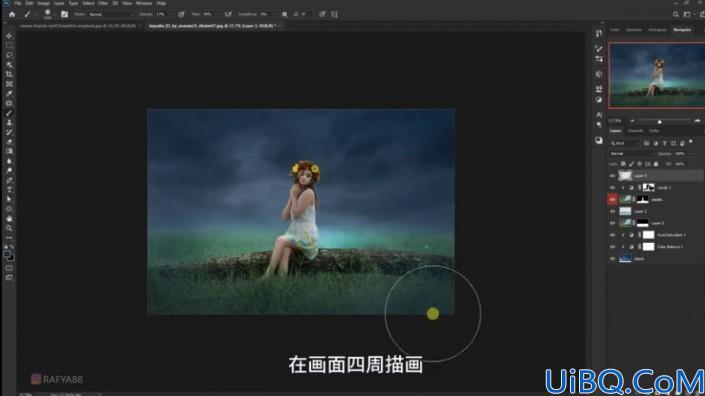Switch to the first document tab
705x396 pixels.
point(78,27)
